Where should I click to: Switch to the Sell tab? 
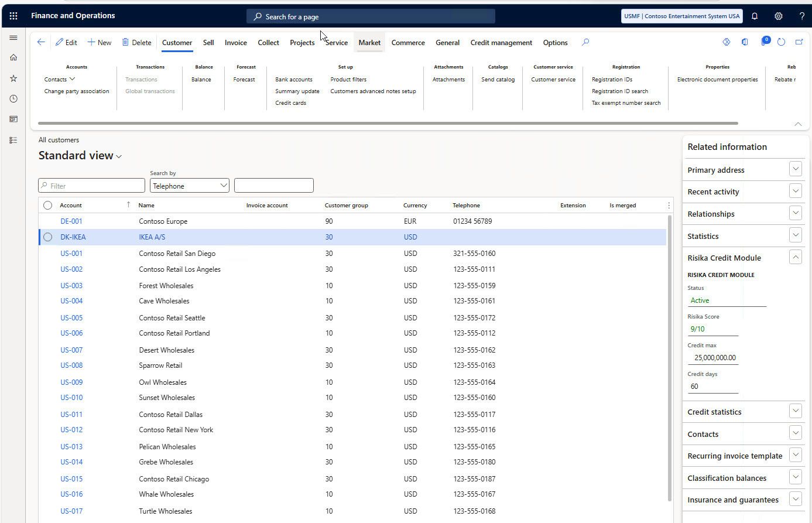[x=208, y=42]
